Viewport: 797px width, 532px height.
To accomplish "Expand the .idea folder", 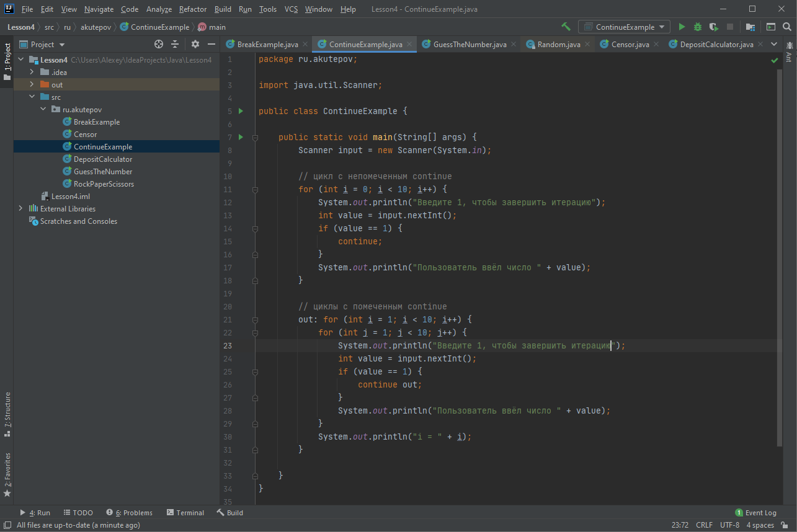I will point(32,73).
